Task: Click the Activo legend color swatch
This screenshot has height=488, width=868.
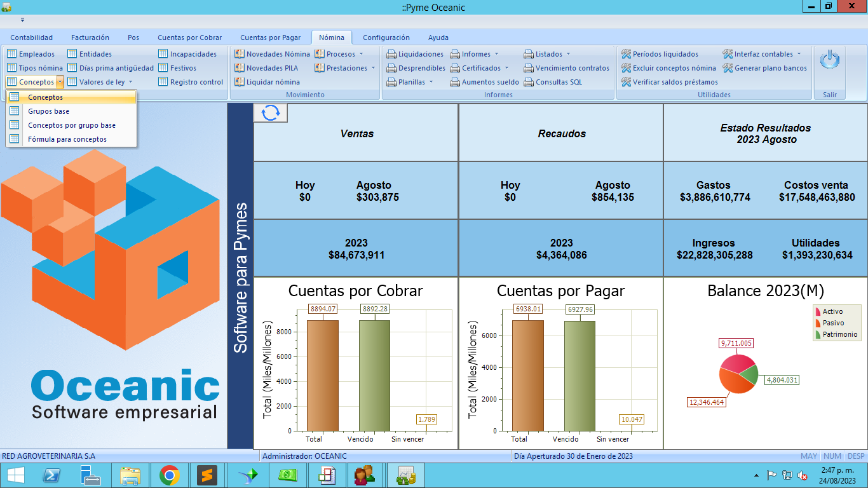Action: point(817,311)
